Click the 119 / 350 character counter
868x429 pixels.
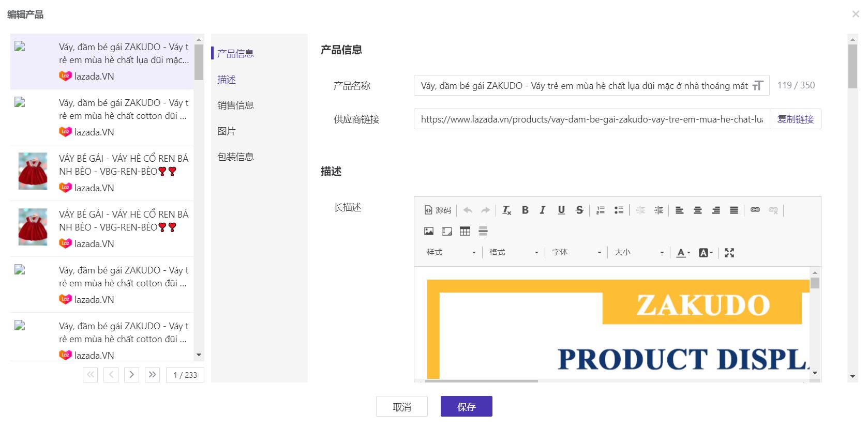(x=796, y=85)
